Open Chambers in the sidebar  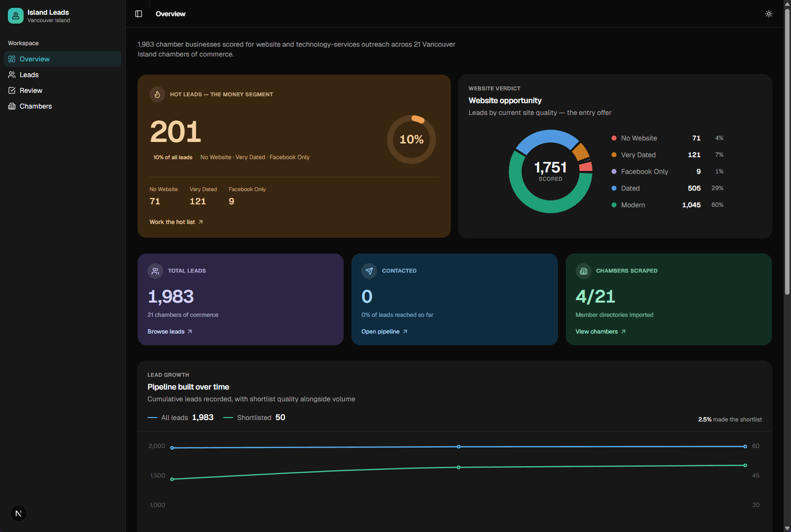point(62,106)
